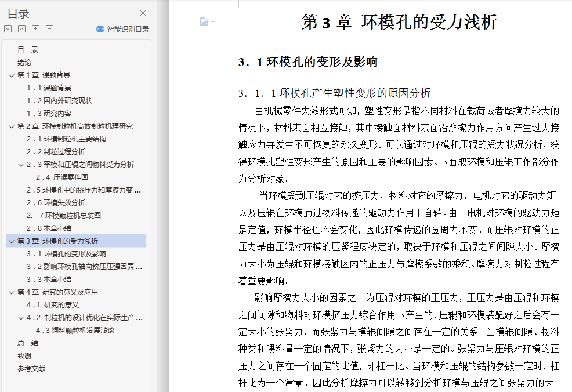Open 1.3研究内容 outline entry
Image resolution: width=572 pixels, height=392 pixels.
pyautogui.click(x=49, y=114)
